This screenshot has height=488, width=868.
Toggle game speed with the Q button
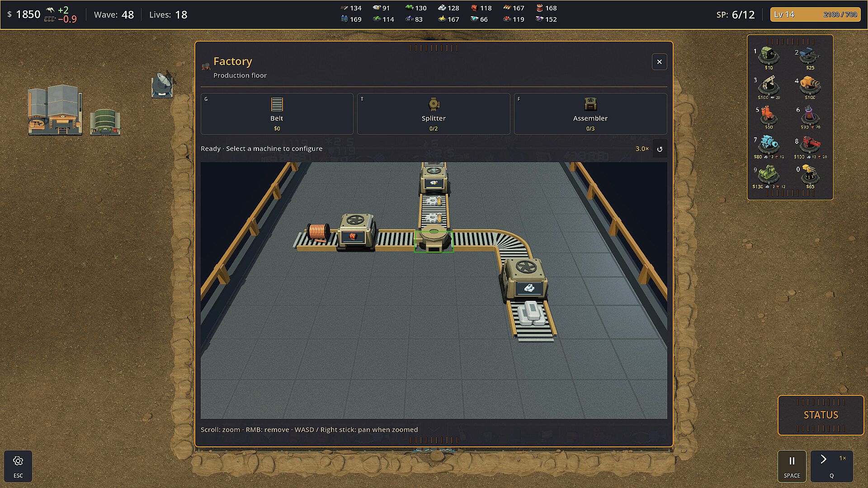pos(832,466)
